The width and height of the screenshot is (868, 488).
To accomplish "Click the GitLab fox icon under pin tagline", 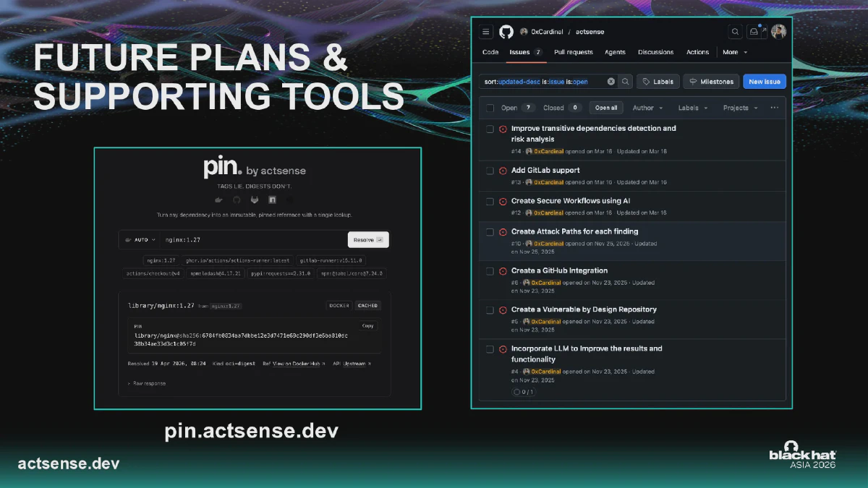I will [254, 200].
